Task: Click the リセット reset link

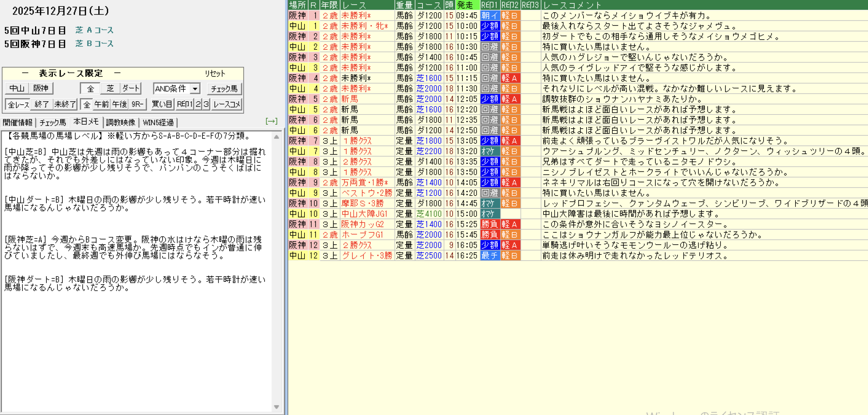Action: (x=215, y=74)
